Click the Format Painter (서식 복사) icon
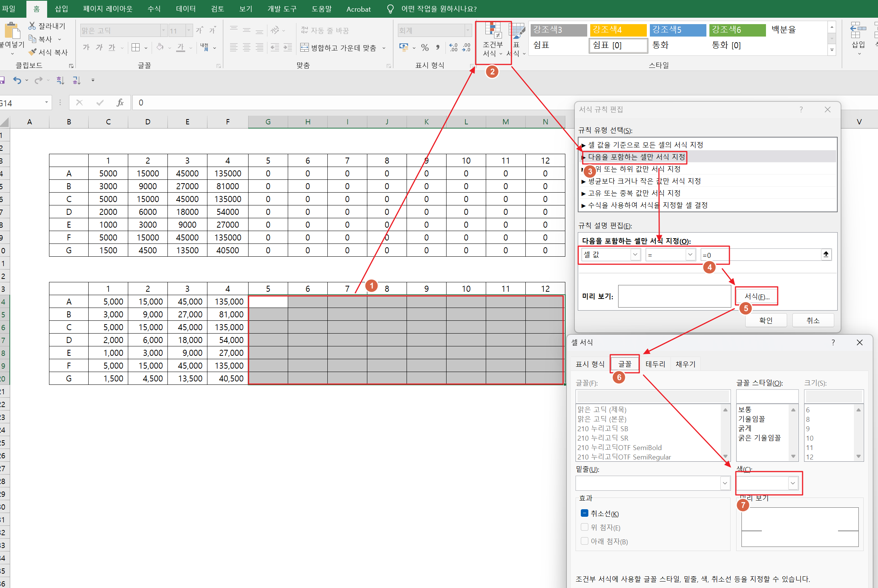The height and width of the screenshot is (588, 878). 33,52
